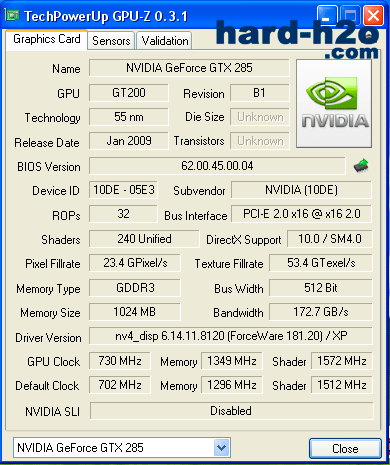Click the Release Date value Jan 2009
Image resolution: width=390 pixels, height=465 pixels.
[x=129, y=141]
